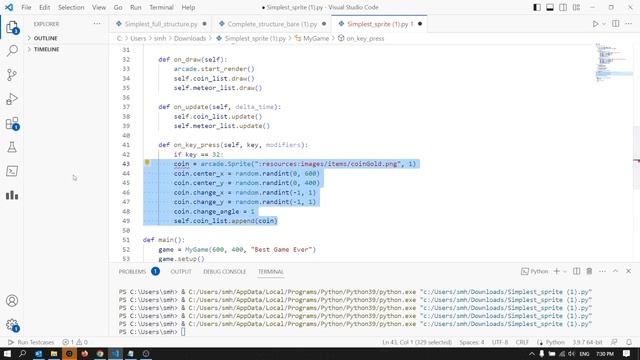
Task: Open the notifications bell in status bar
Action: [x=629, y=342]
